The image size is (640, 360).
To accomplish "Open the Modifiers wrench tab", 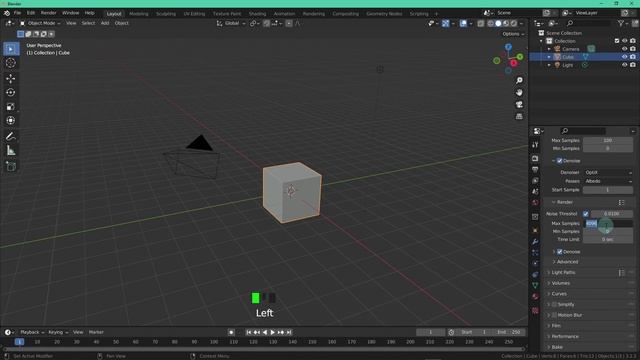I will pyautogui.click(x=535, y=242).
